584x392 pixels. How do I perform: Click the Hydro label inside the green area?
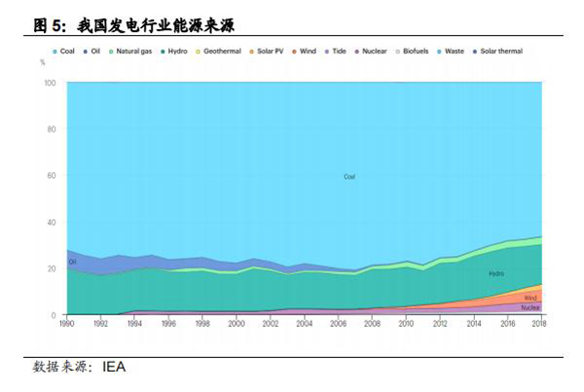pos(496,274)
